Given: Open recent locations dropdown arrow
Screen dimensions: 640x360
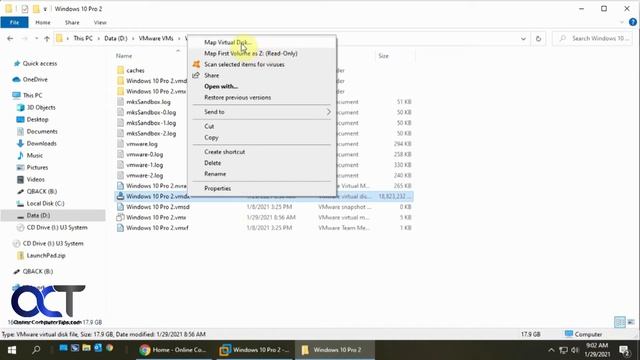Looking at the screenshot, I should coord(36,38).
